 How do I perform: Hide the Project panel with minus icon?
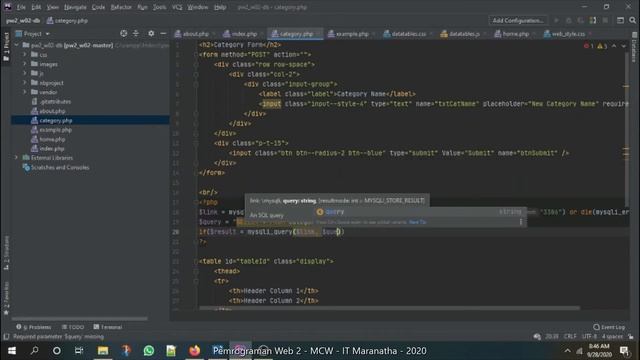point(163,33)
